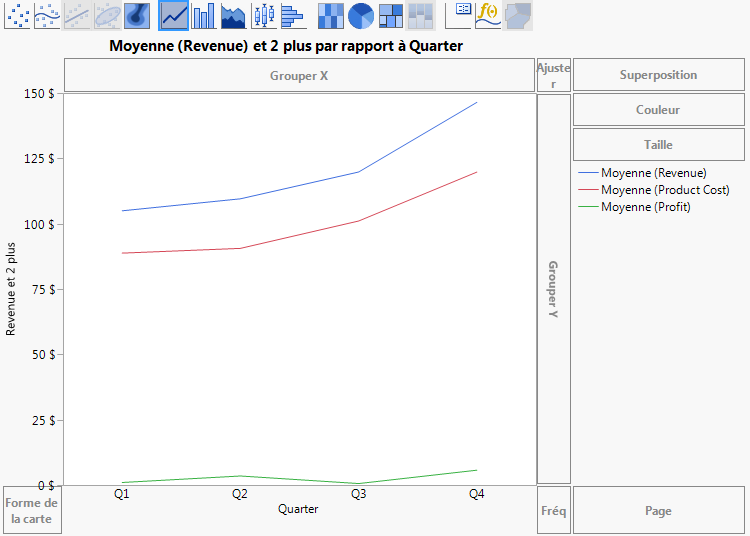The width and height of the screenshot is (750, 536).
Task: Click the Taille drop zone
Action: (659, 144)
